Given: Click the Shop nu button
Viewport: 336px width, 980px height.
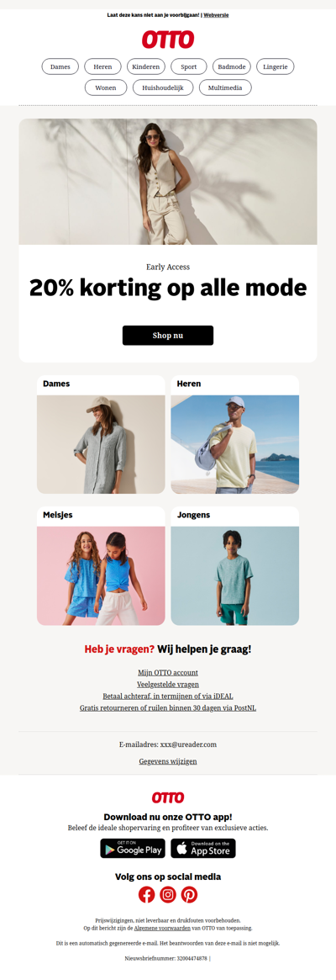Looking at the screenshot, I should click(168, 335).
